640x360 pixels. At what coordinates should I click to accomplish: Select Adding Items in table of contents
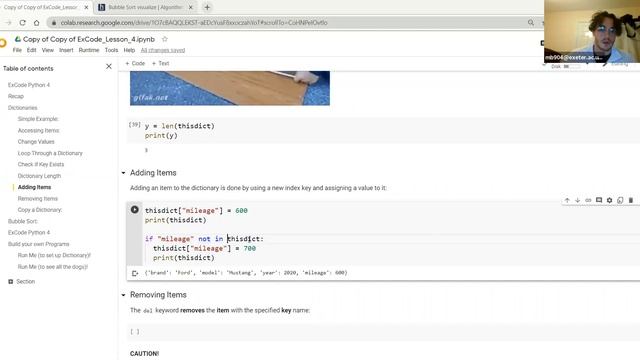click(x=34, y=187)
